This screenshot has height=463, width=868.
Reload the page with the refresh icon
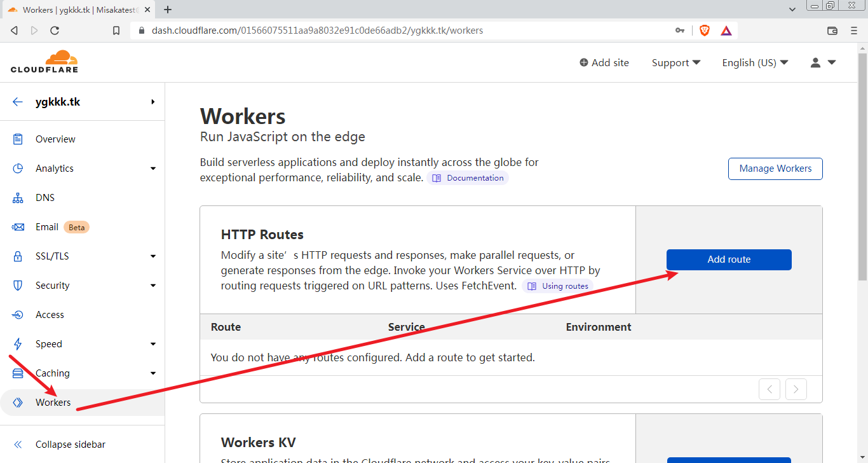click(x=55, y=31)
